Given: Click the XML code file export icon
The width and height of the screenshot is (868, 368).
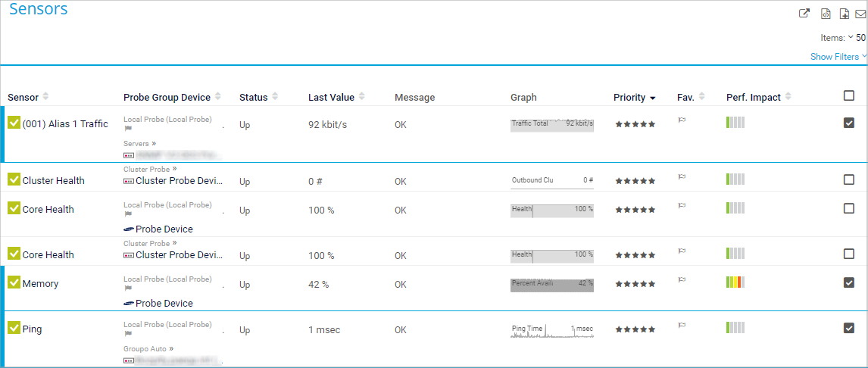Looking at the screenshot, I should point(826,14).
